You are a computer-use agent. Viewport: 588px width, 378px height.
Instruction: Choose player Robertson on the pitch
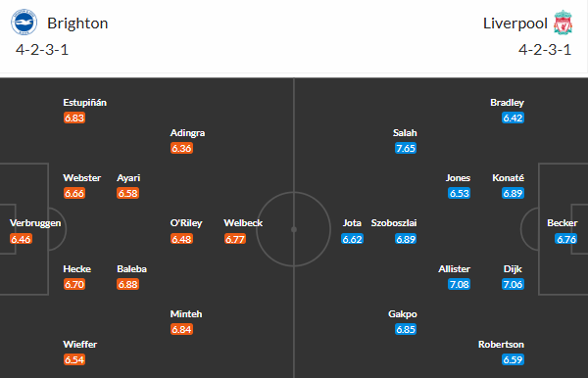point(501,345)
